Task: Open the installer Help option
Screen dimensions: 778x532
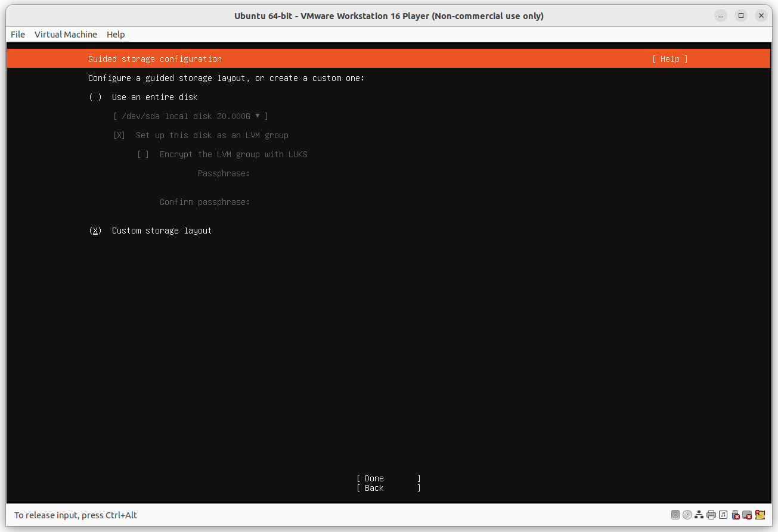Action: point(669,59)
